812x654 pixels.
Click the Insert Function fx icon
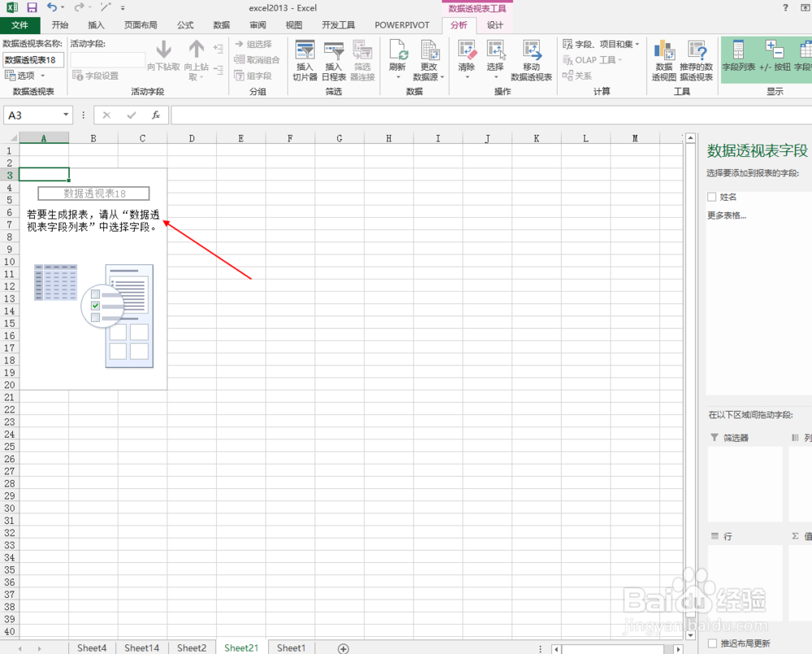pos(156,115)
